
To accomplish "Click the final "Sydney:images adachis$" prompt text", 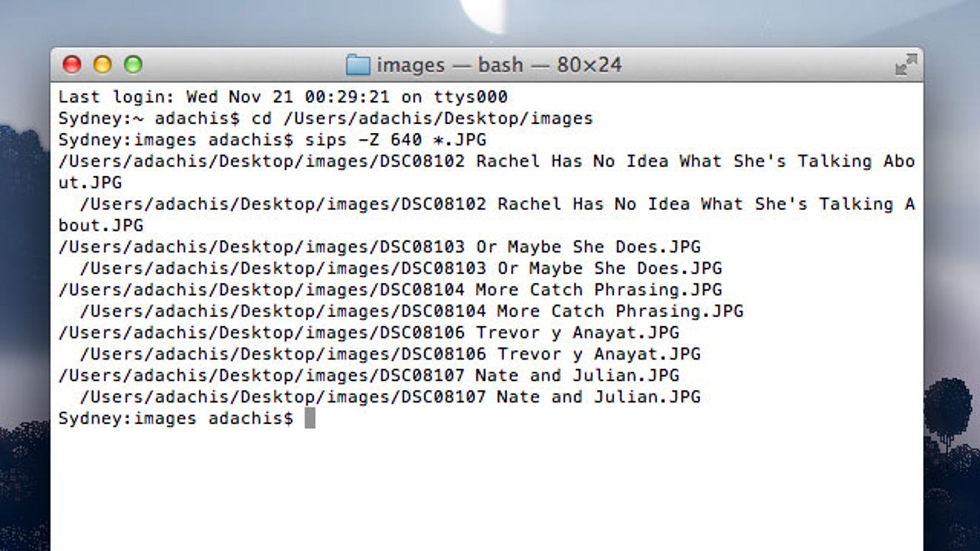I will (x=176, y=418).
